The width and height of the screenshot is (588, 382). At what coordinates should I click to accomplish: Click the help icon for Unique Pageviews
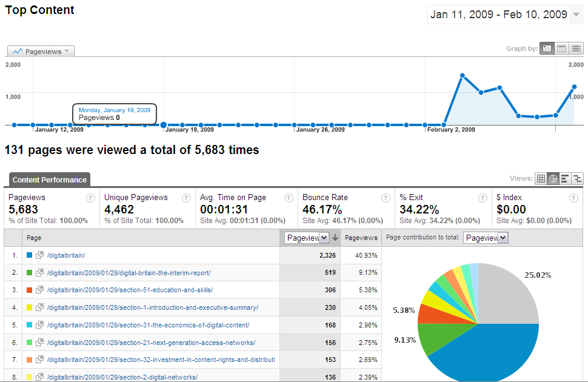coord(187,198)
